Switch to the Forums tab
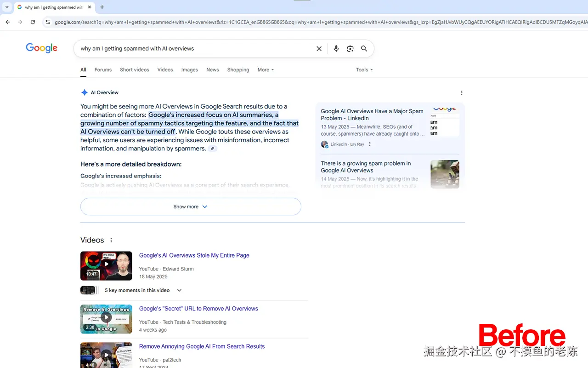Viewport: 588px width, 368px height. point(103,70)
